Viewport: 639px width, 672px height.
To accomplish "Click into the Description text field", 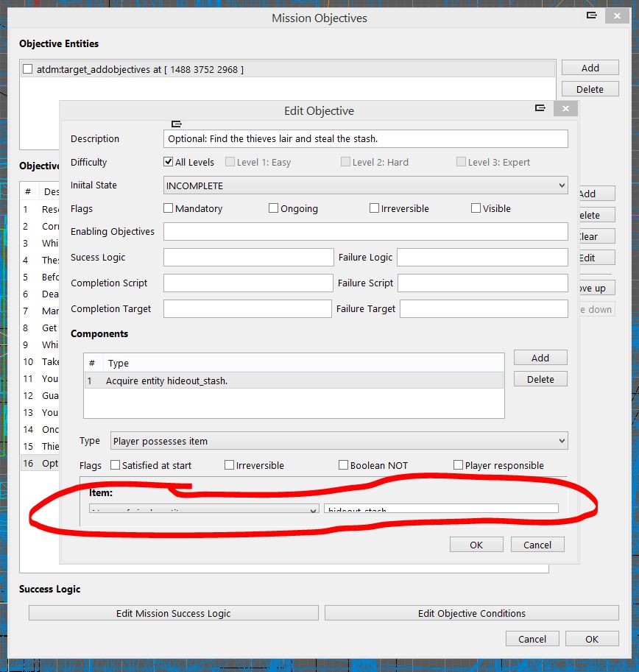I will point(365,138).
